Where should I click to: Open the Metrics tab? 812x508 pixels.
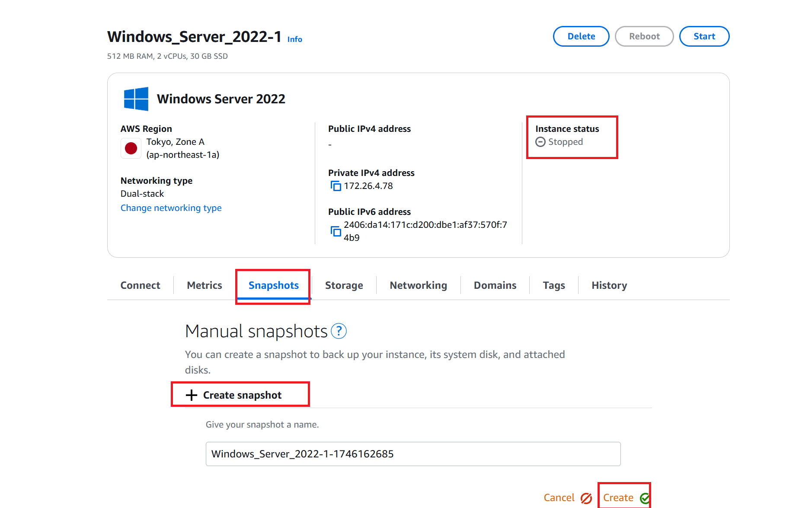click(x=205, y=285)
